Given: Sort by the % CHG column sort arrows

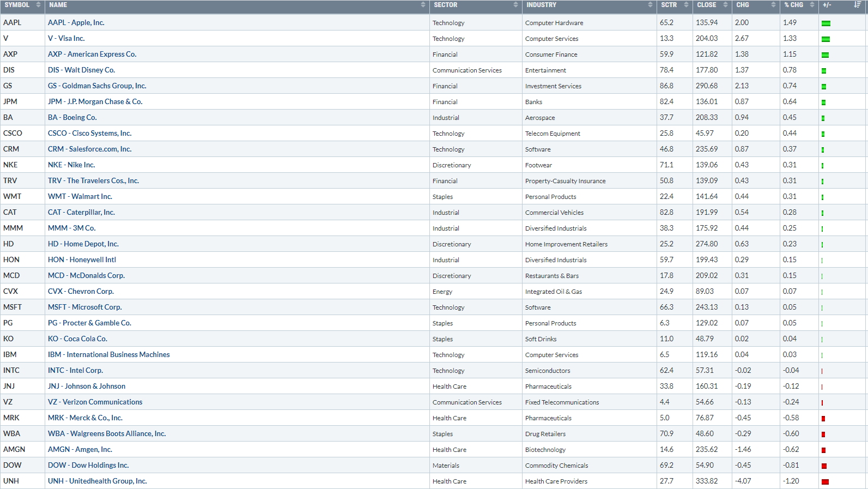Looking at the screenshot, I should pyautogui.click(x=812, y=5).
